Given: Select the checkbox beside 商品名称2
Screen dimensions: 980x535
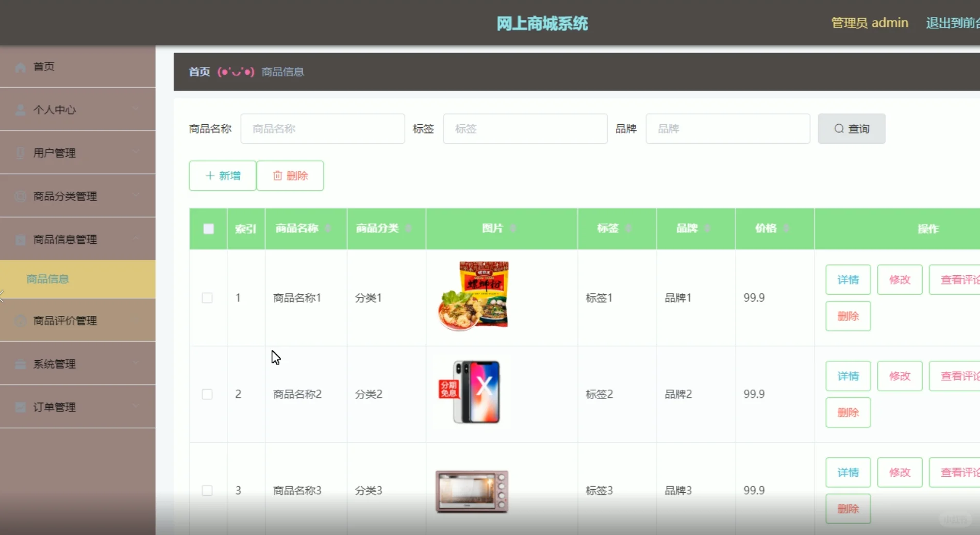Looking at the screenshot, I should (x=207, y=394).
